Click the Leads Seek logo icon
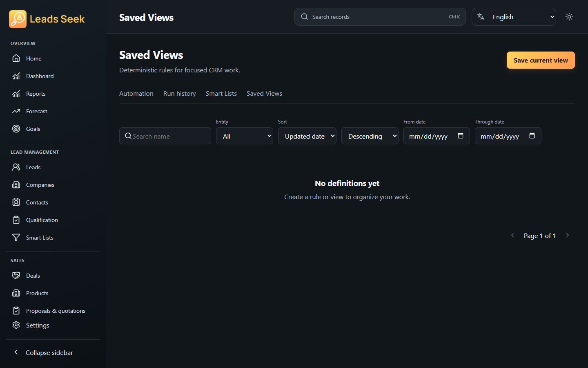588x368 pixels. point(18,19)
